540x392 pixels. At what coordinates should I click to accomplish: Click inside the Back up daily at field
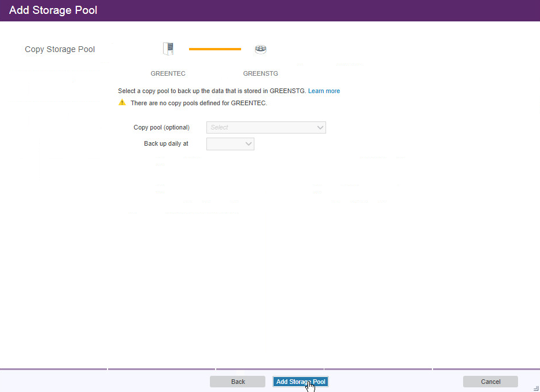[225, 144]
